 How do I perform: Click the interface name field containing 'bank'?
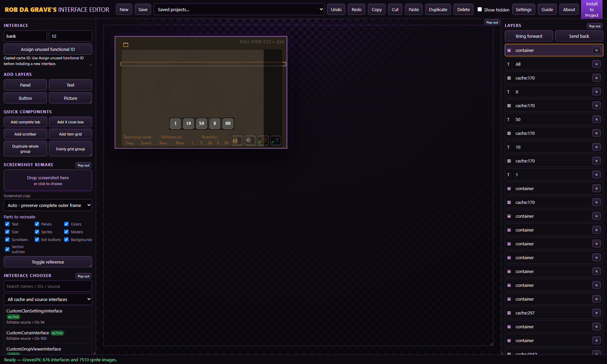click(25, 36)
